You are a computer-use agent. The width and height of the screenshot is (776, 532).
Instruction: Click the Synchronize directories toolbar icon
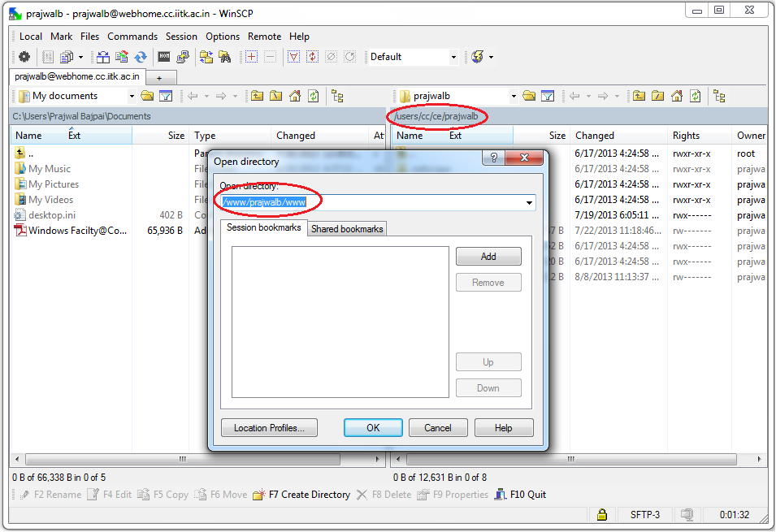tap(141, 57)
